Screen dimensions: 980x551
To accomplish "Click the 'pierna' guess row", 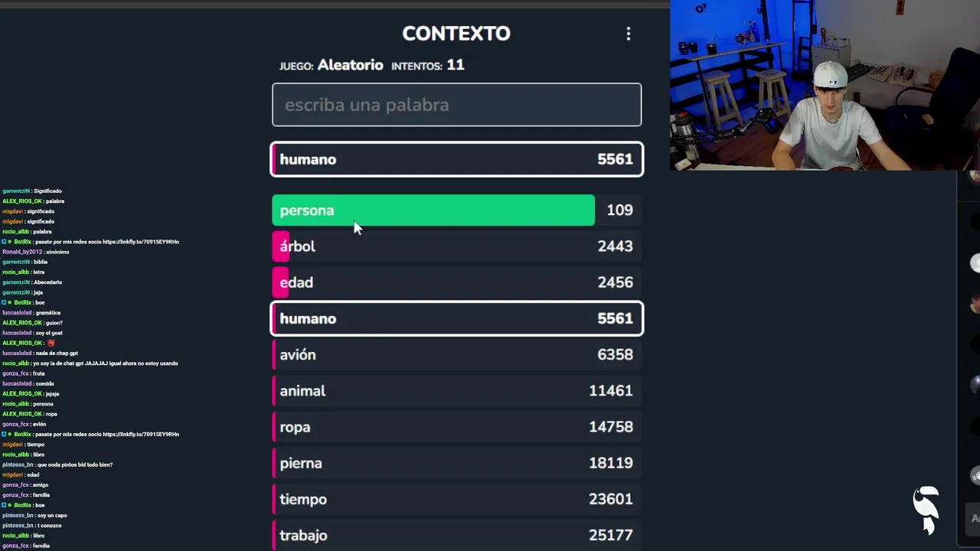I will point(456,463).
